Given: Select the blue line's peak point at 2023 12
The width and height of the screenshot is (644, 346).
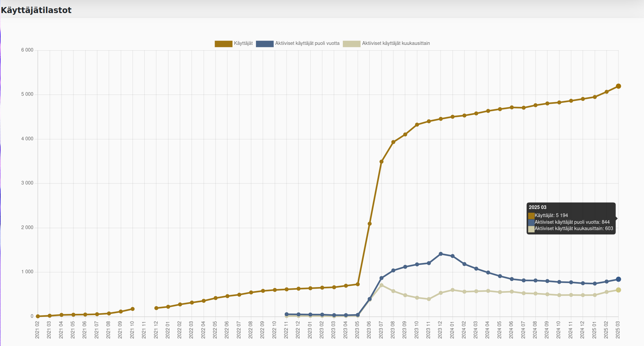Looking at the screenshot, I should pos(441,254).
